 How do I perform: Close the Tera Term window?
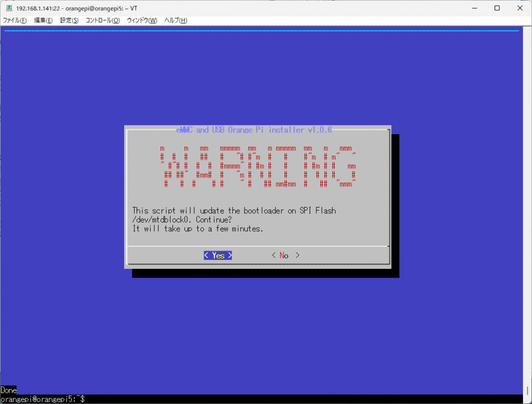520,8
